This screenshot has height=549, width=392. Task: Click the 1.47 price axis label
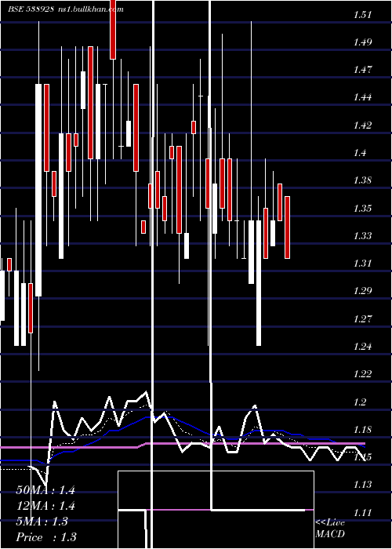coord(362,70)
